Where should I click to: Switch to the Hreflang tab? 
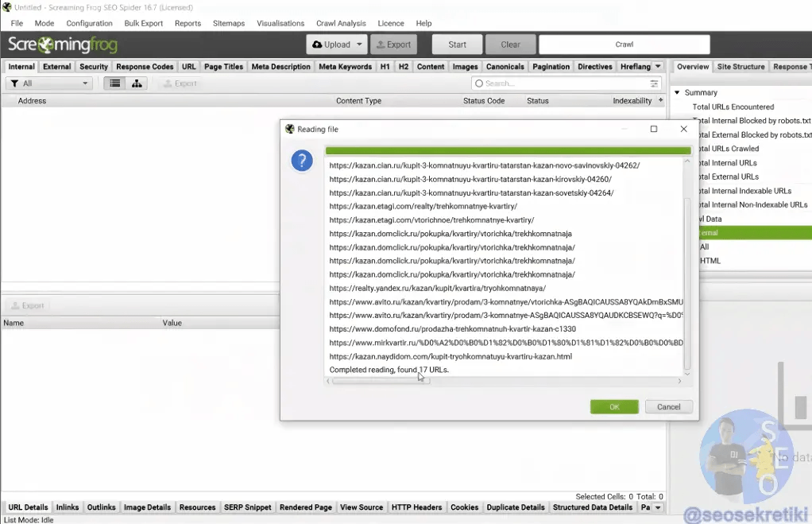tap(636, 67)
